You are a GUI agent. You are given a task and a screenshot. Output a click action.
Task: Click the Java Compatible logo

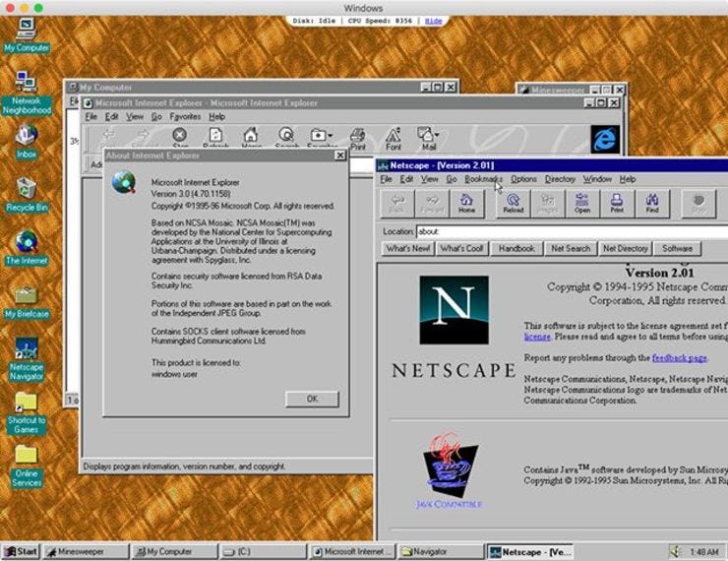click(449, 470)
